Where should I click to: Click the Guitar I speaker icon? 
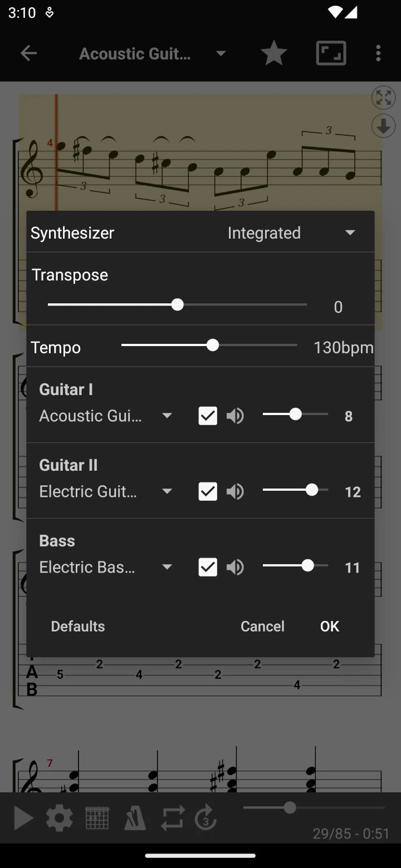pyautogui.click(x=235, y=416)
